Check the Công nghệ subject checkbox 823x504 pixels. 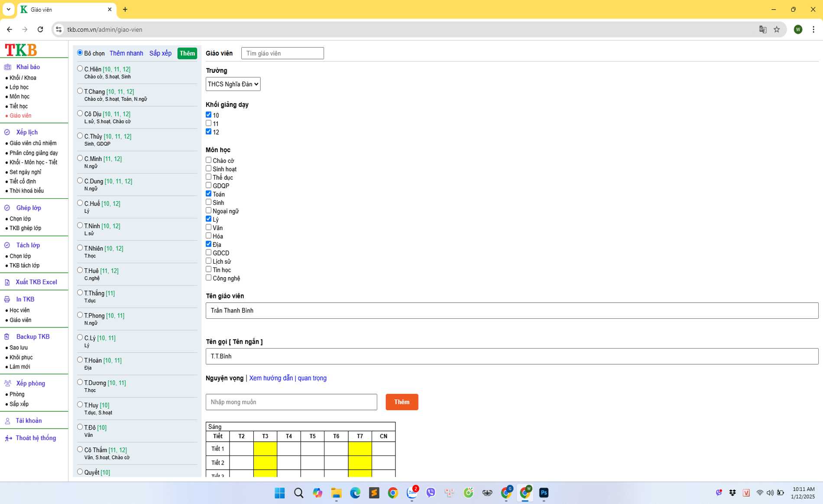tap(209, 278)
